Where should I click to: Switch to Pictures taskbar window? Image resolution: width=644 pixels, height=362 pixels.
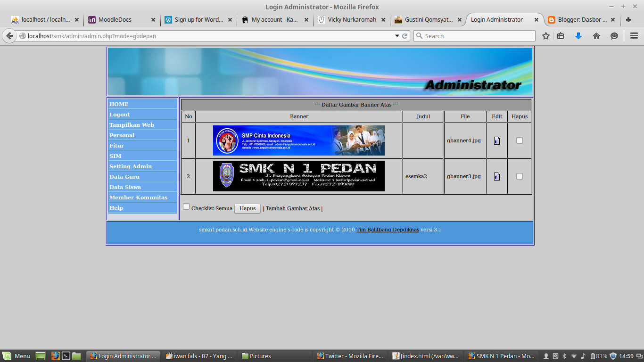click(275, 356)
